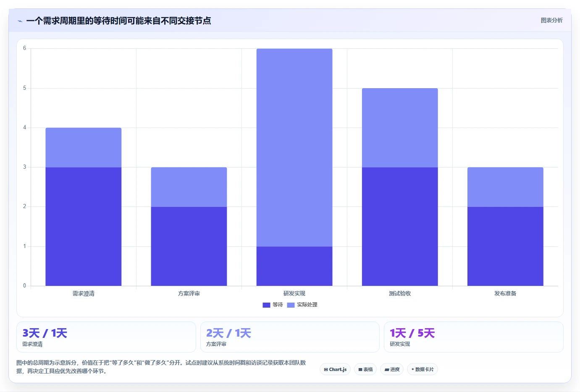Image resolution: width=580 pixels, height=392 pixels.
Task: Click the 方案评审 x-axis label
Action: 189,294
